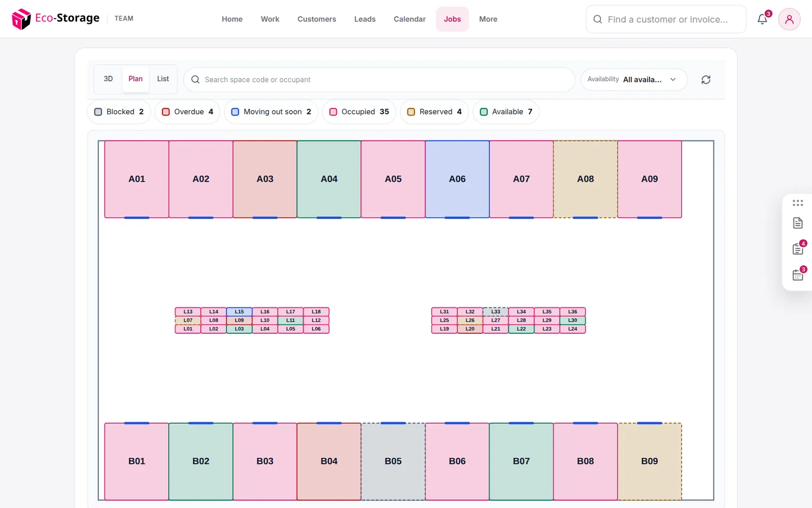The image size is (812, 508).
Task: Open the calendar icon with badge 3
Action: click(798, 275)
